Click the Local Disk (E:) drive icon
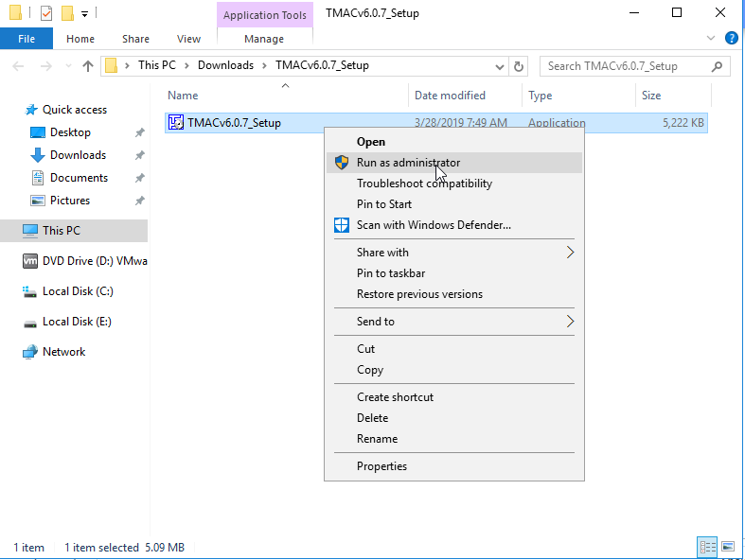Screen dimensions: 745x560 coord(30,323)
